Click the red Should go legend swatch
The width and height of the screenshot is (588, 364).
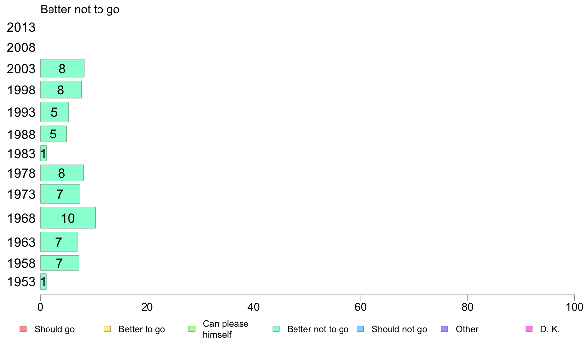[23, 329]
